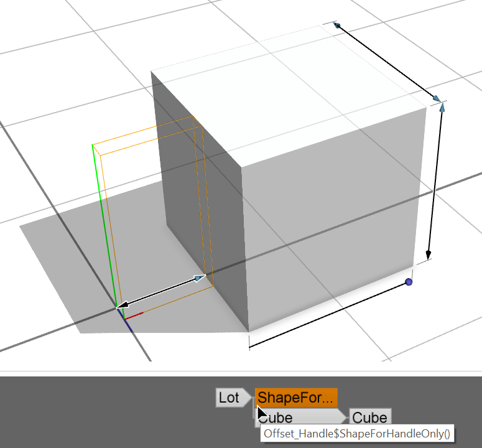Click the black arrowhead at bottom of height handle
The image size is (482, 448).
[x=428, y=254]
